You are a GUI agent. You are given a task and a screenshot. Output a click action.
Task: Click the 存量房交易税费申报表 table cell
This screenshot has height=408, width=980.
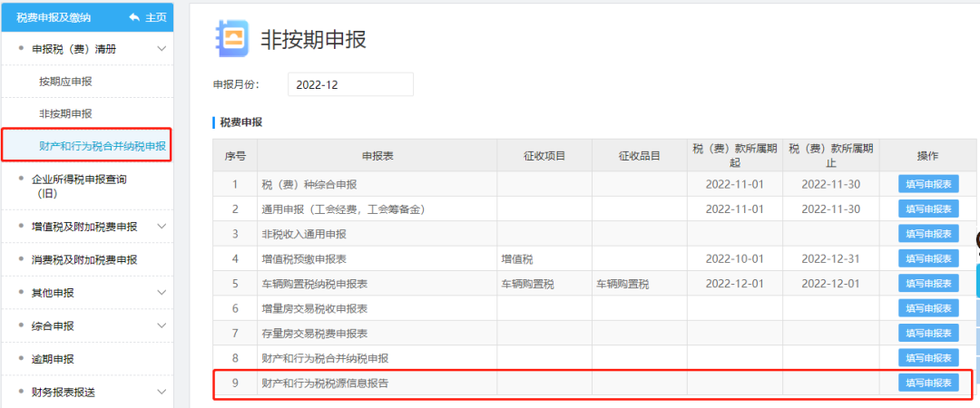pos(377,333)
